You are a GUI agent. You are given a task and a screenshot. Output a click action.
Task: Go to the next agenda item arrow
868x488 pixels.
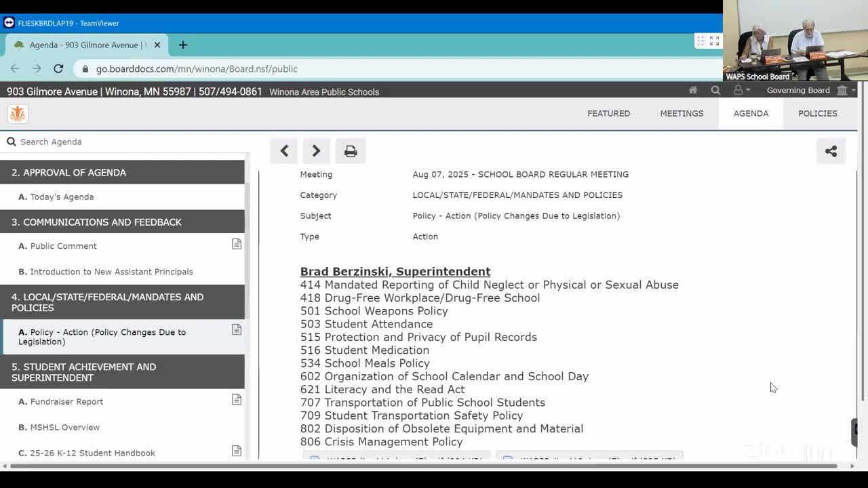[316, 151]
